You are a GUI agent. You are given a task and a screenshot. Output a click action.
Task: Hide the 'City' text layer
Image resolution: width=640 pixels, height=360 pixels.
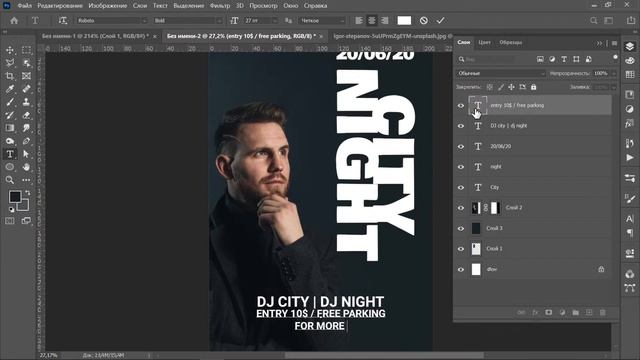[x=461, y=187]
